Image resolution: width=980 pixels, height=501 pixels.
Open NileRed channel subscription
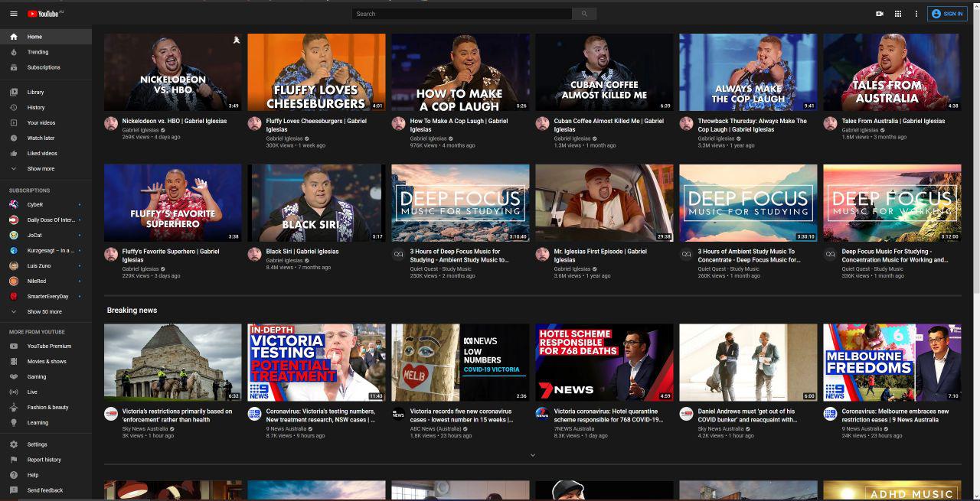click(46, 281)
